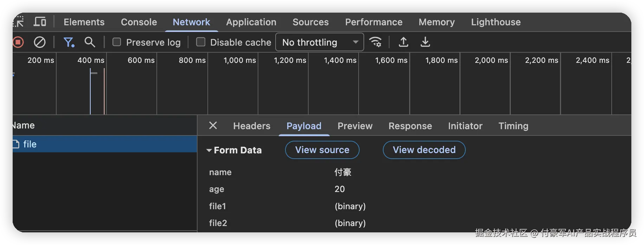This screenshot has height=245, width=644.
Task: Click the View source button
Action: (x=322, y=150)
